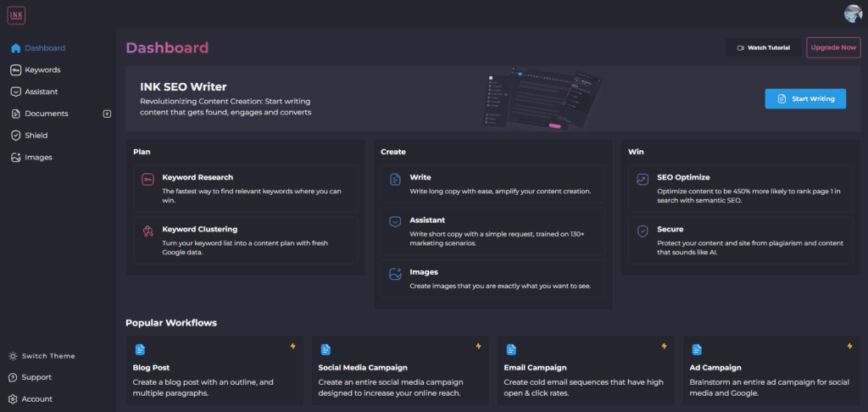Click the Keyword Clustering icon
Image resolution: width=868 pixels, height=412 pixels.
pos(147,231)
